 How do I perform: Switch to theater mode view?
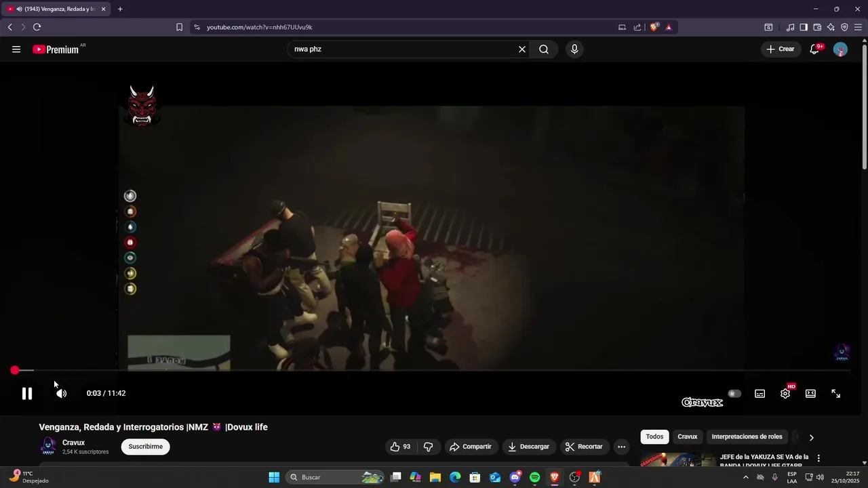click(810, 393)
